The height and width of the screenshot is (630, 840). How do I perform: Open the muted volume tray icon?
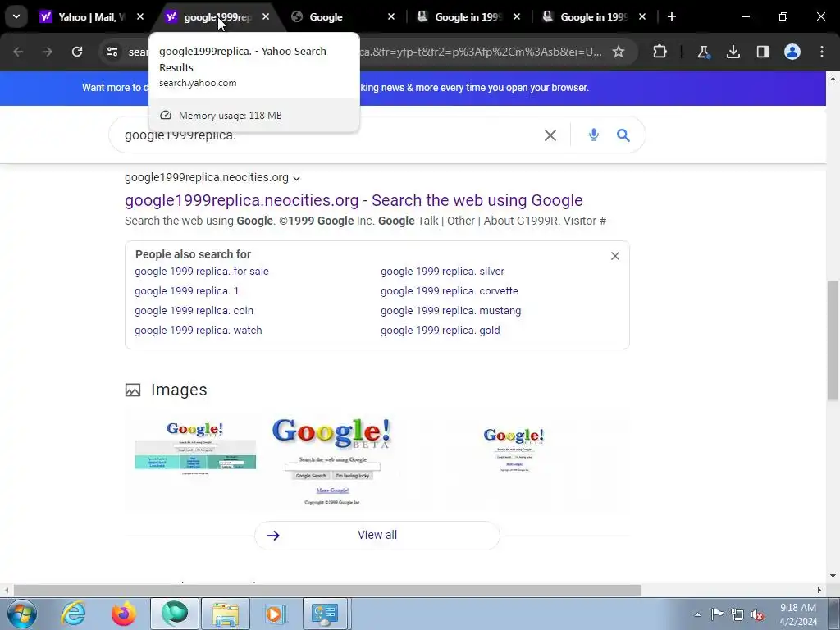(x=757, y=615)
